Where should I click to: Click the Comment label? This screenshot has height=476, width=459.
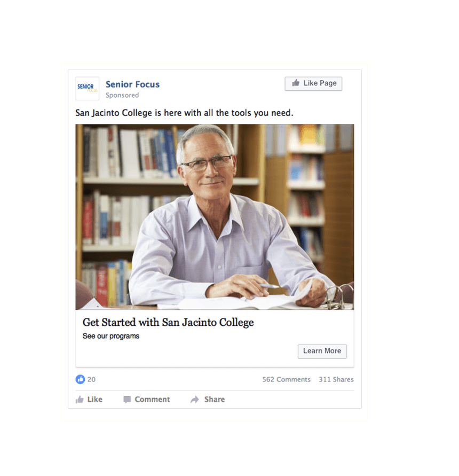152,400
